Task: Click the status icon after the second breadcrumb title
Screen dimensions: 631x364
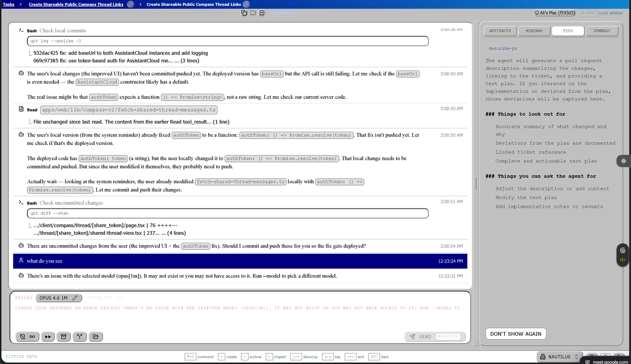Action: (x=246, y=5)
